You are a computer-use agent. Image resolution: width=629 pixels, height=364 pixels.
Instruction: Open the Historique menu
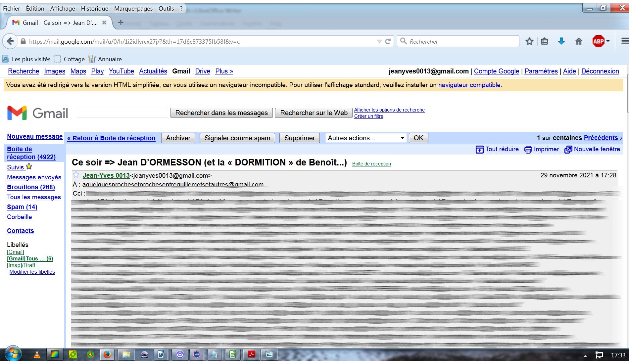click(x=94, y=9)
